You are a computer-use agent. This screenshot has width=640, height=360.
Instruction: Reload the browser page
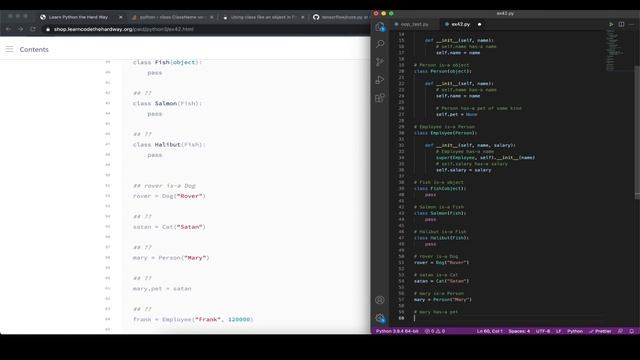[33, 29]
